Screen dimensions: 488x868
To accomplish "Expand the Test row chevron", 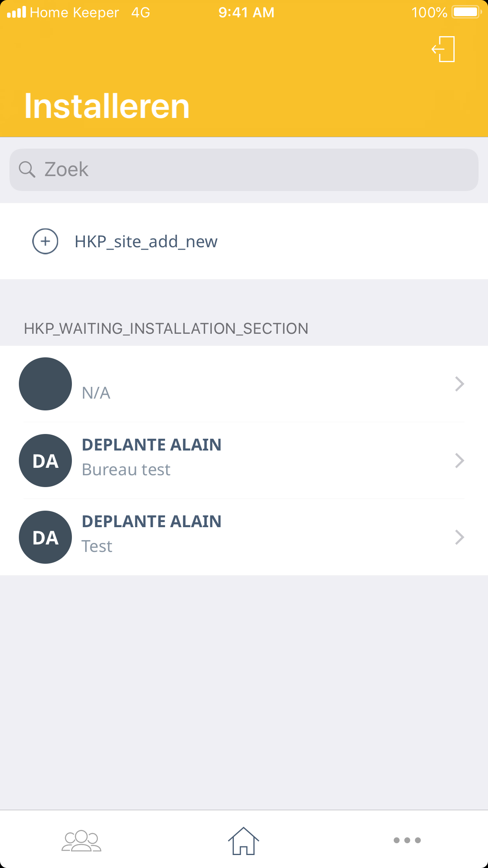I will point(459,537).
